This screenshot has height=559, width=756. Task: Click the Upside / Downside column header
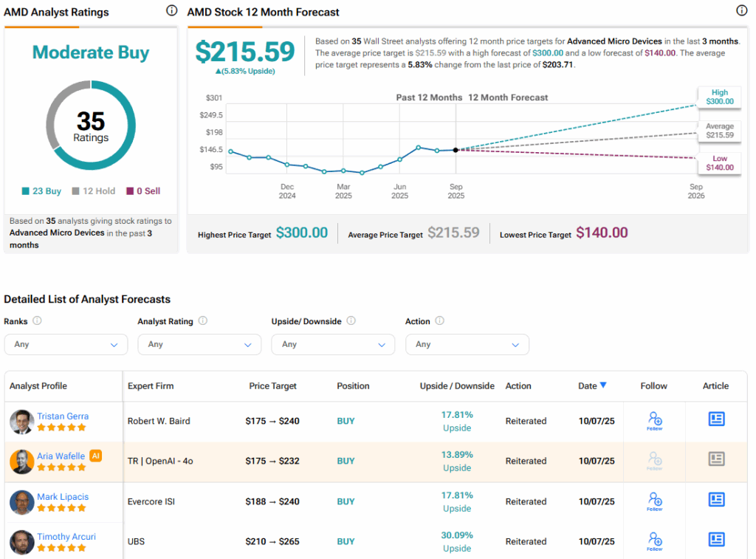click(x=457, y=386)
